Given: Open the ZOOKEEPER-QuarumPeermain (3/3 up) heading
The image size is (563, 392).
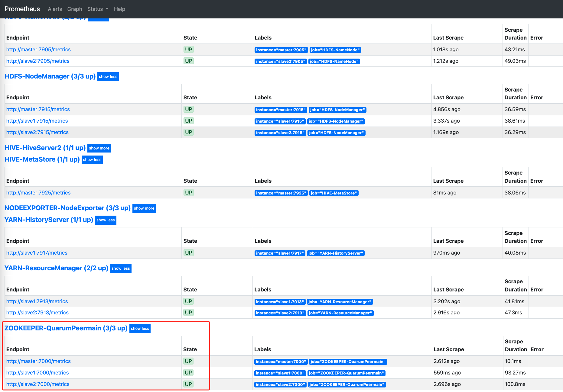Looking at the screenshot, I should pos(66,328).
